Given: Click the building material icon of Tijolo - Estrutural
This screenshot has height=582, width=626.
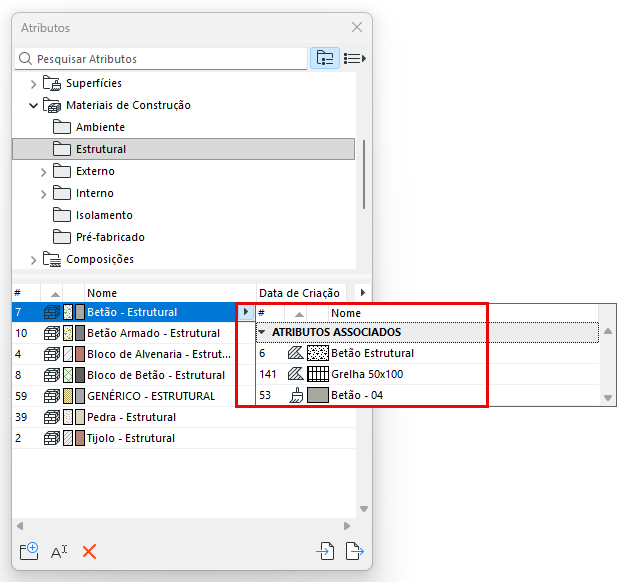Looking at the screenshot, I should (52, 438).
